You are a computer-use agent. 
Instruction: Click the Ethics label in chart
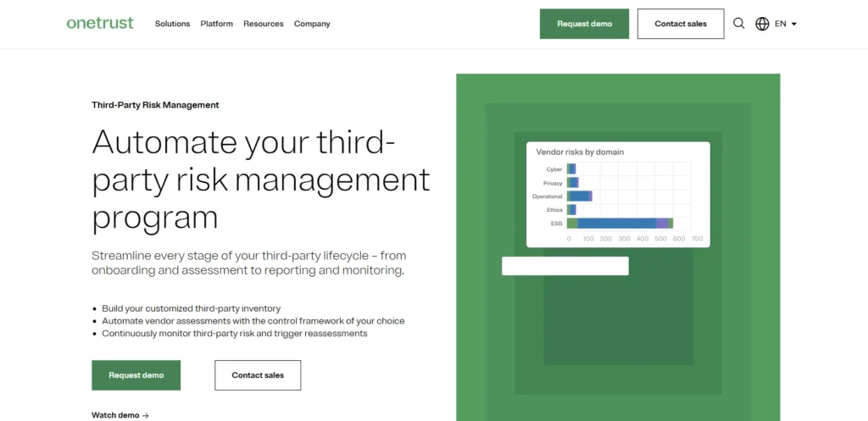pos(554,210)
